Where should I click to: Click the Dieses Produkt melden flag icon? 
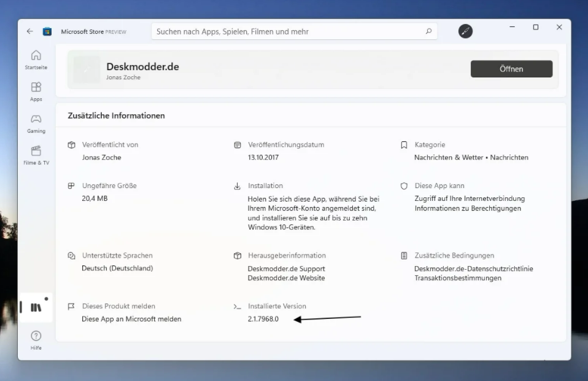[71, 306]
